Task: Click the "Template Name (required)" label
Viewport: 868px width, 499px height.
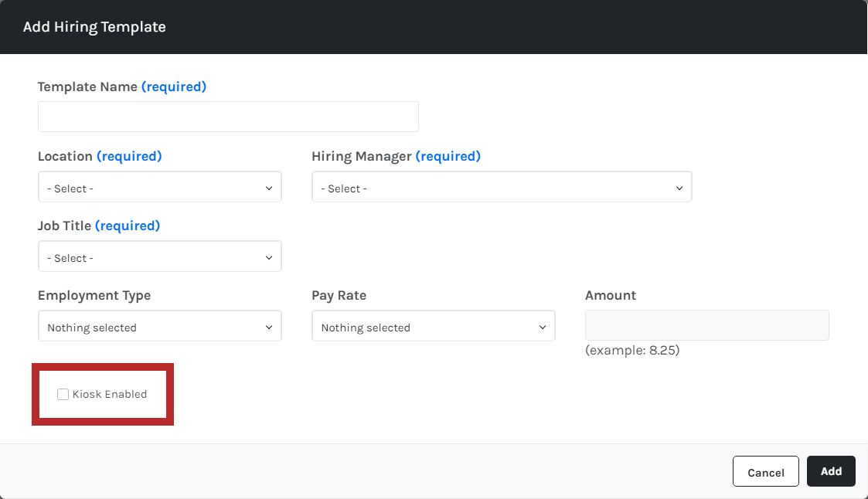Action: [122, 87]
